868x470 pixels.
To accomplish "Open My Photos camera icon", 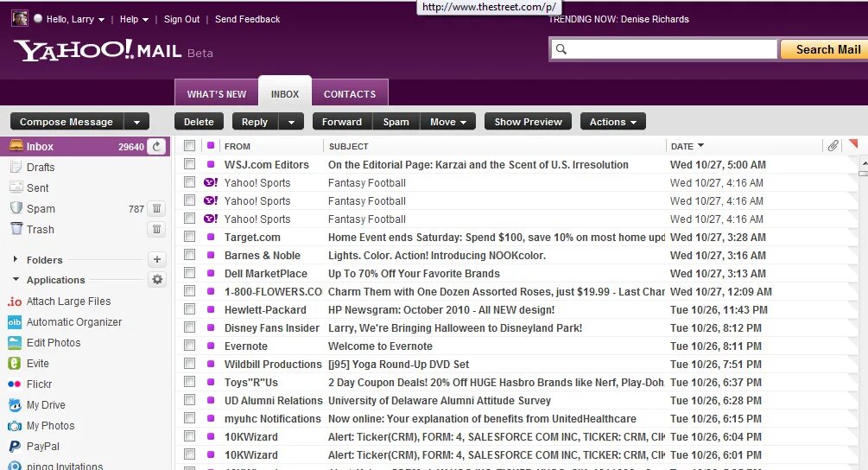I will (x=15, y=426).
